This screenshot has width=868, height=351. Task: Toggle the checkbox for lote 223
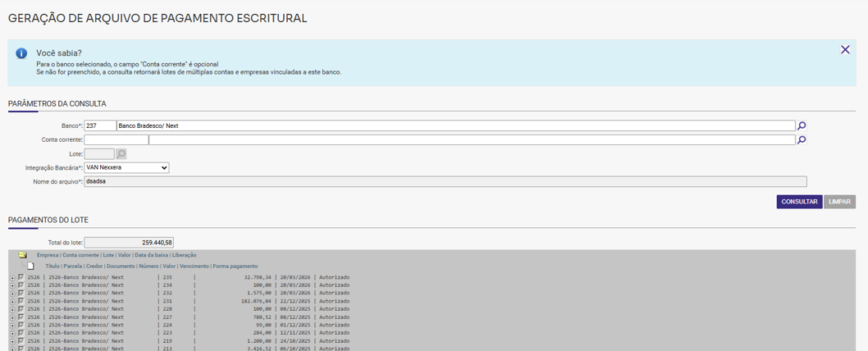(x=21, y=333)
